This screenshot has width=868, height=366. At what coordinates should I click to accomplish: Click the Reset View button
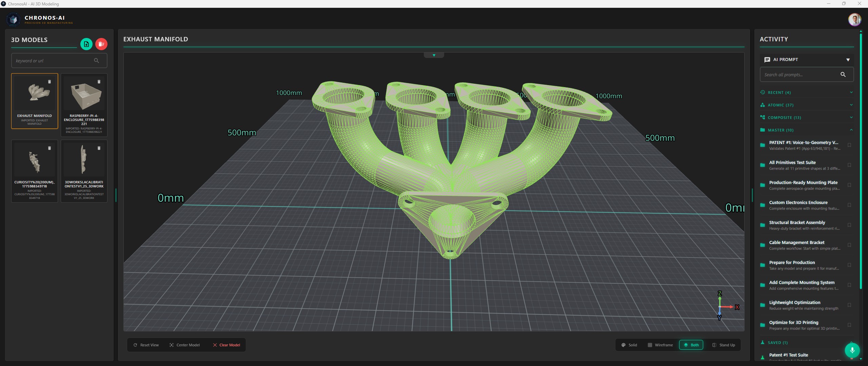146,345
